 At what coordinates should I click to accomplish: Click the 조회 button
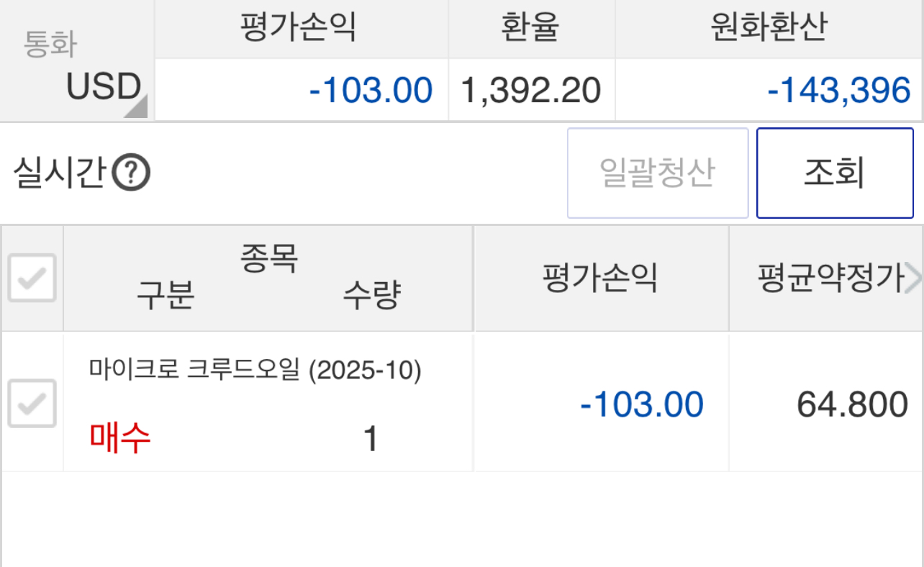(x=834, y=173)
